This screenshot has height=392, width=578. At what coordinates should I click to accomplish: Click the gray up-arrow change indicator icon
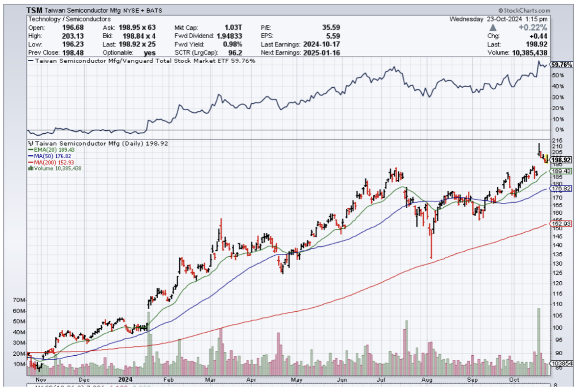(492, 27)
